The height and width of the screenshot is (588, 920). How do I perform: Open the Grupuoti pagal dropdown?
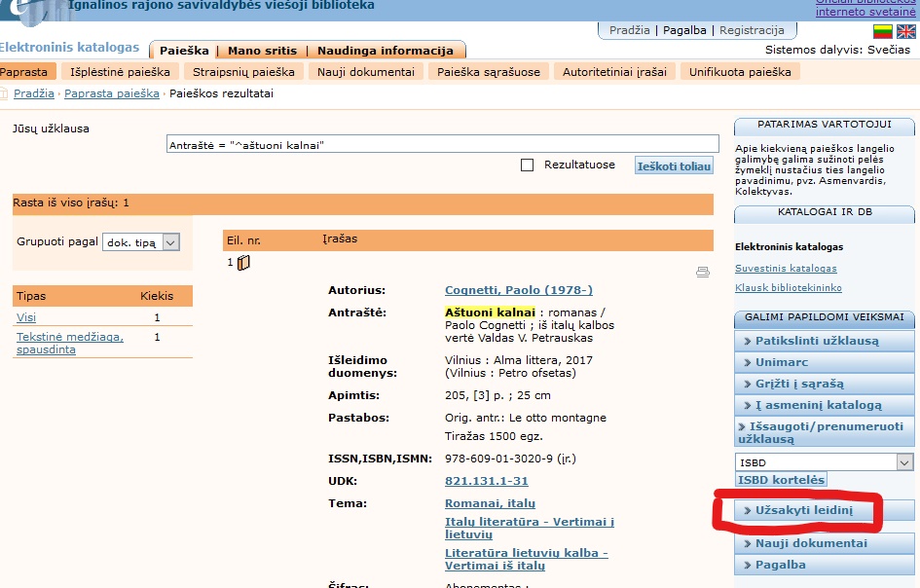[x=141, y=242]
